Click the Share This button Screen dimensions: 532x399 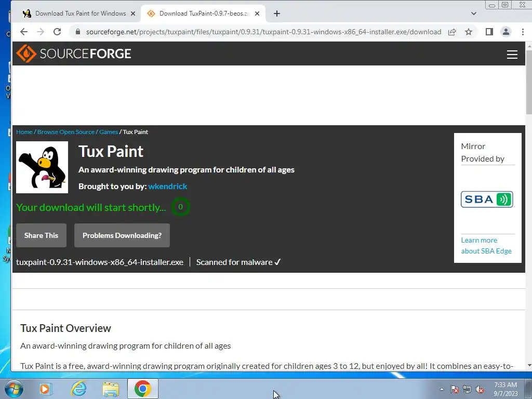click(x=42, y=235)
